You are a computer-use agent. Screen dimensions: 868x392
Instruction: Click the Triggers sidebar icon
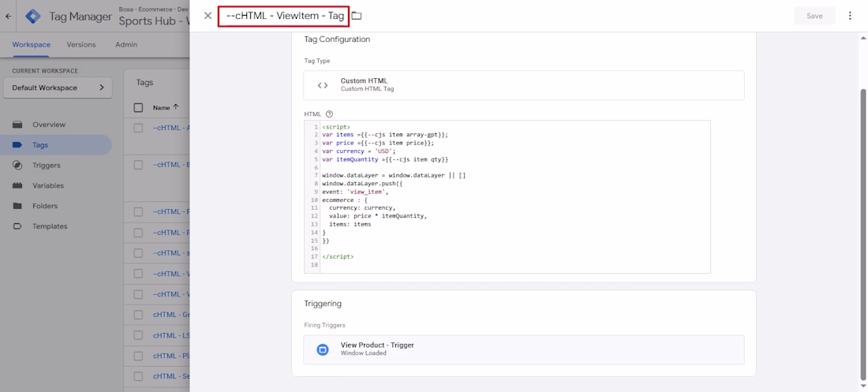(17, 165)
